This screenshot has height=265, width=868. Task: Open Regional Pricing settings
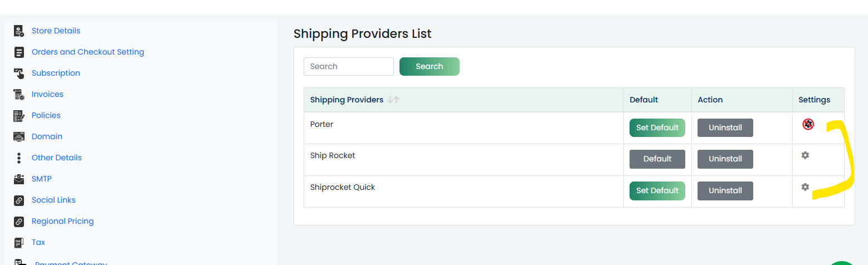tap(63, 221)
